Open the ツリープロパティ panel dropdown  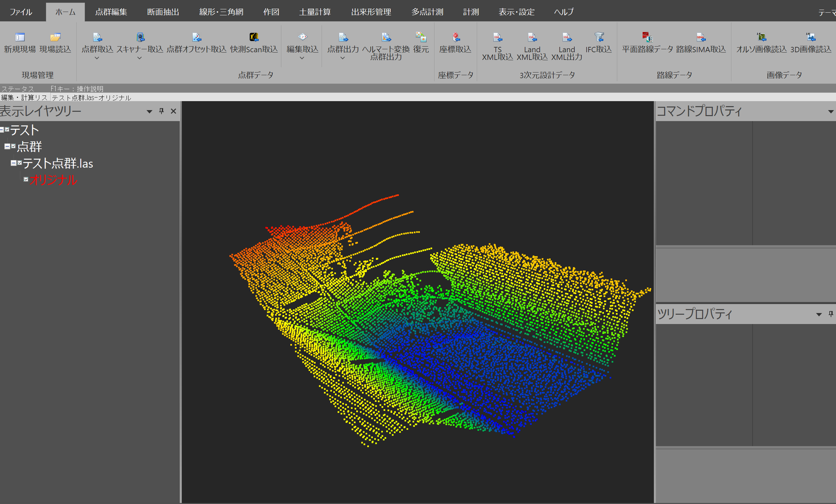point(819,314)
